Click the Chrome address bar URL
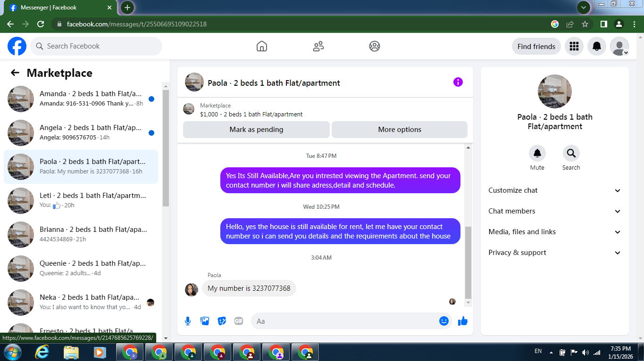Image resolution: width=644 pixels, height=361 pixels. point(137,24)
